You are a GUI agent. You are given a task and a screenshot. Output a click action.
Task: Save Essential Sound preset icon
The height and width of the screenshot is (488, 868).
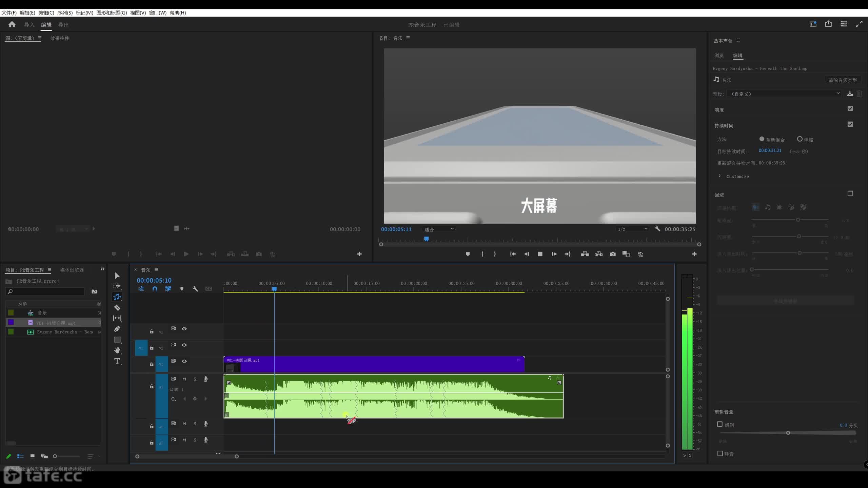[x=850, y=94]
